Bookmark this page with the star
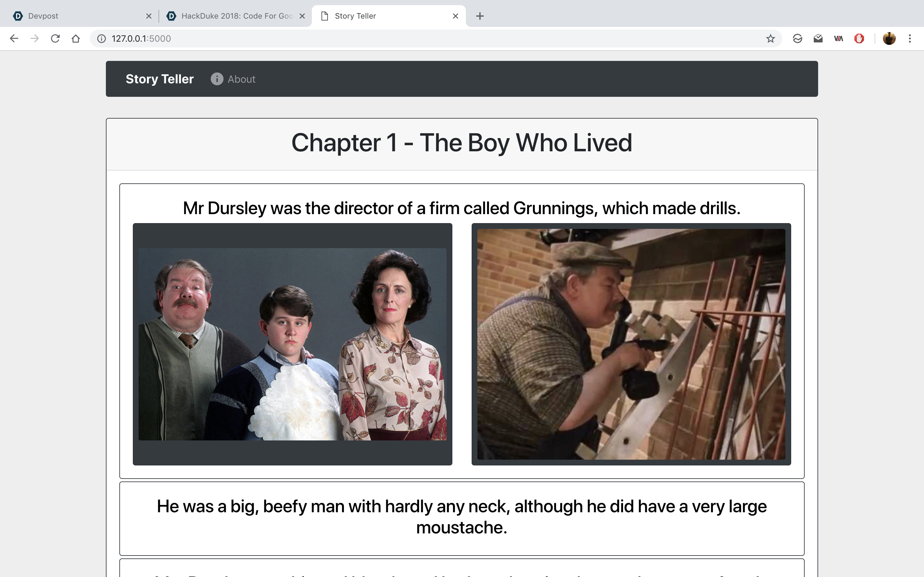Screen dimensions: 924x577 click(x=770, y=38)
